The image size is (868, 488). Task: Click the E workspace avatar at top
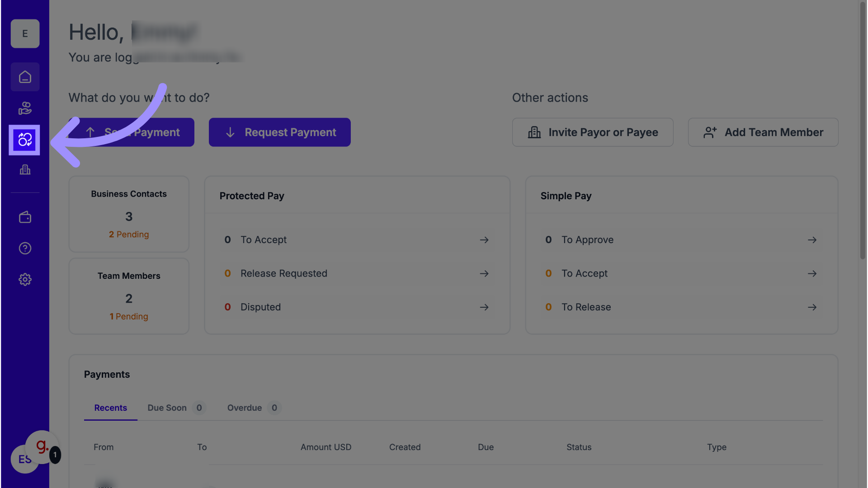tap(25, 34)
